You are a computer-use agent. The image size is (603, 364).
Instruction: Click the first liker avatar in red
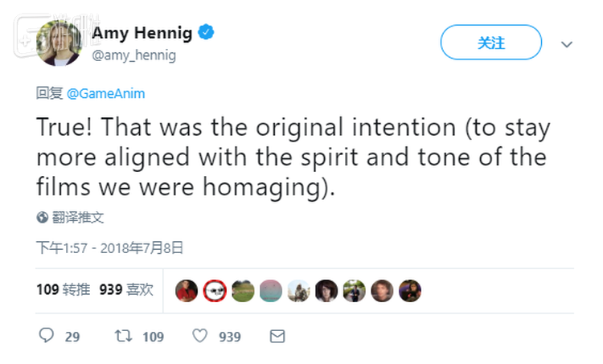[x=187, y=290]
